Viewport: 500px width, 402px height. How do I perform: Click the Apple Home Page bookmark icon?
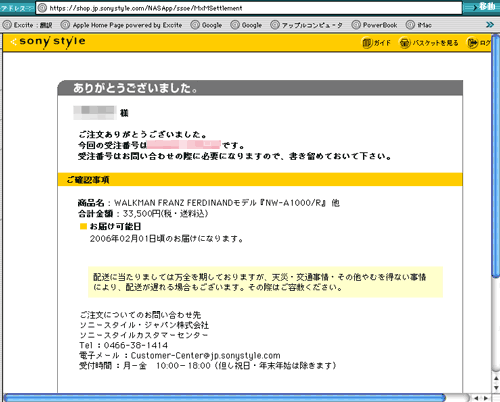click(65, 25)
